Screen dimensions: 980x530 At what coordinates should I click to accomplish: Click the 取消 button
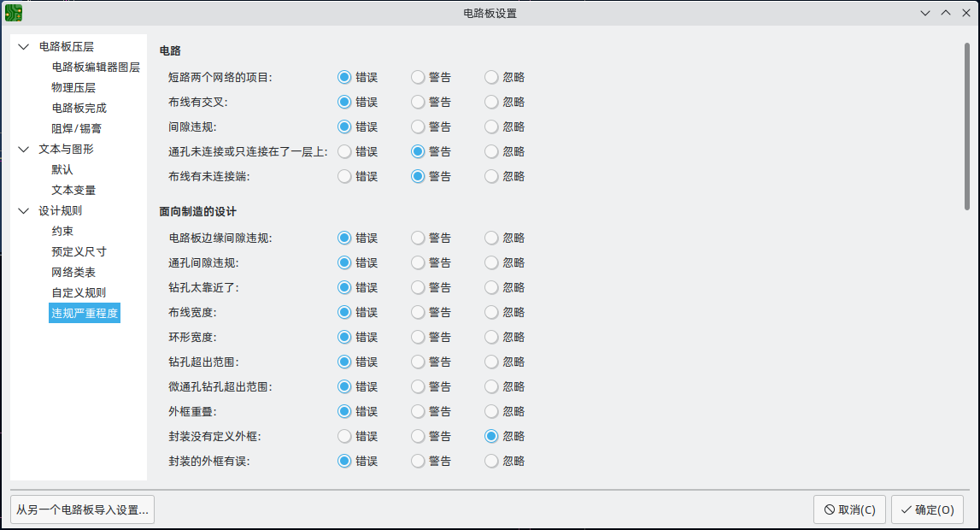point(849,510)
